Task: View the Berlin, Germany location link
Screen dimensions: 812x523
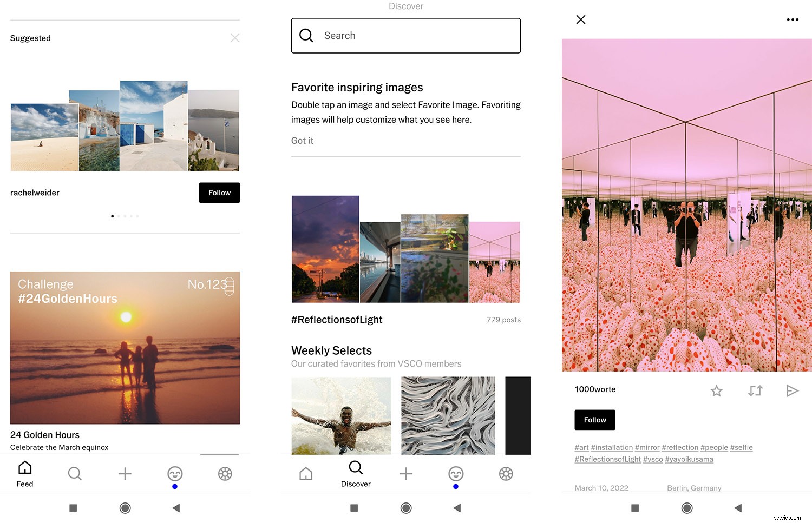Action: pyautogui.click(x=694, y=487)
